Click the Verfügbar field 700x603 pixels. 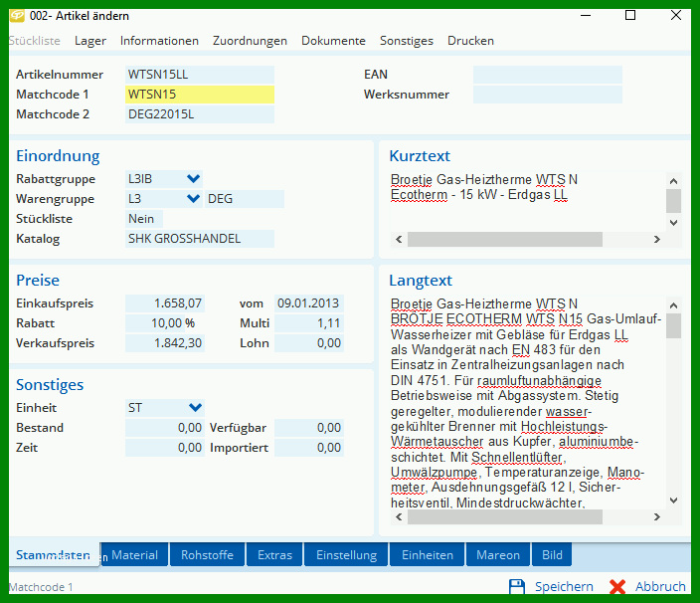[309, 428]
